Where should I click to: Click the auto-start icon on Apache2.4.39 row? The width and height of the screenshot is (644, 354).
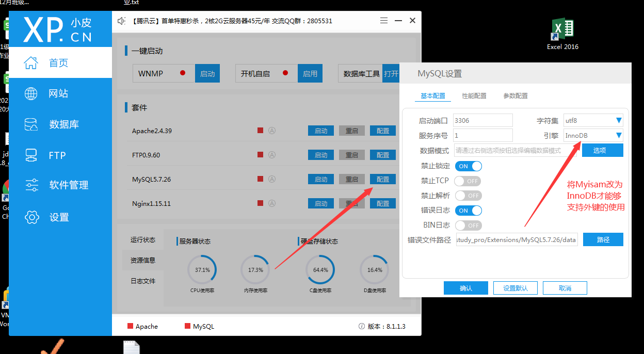(x=272, y=131)
